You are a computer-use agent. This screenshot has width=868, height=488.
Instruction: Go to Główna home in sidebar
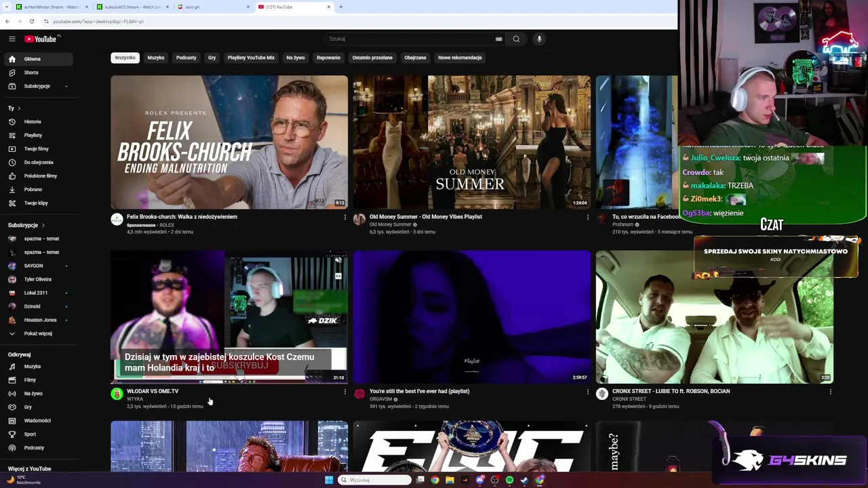[x=38, y=59]
